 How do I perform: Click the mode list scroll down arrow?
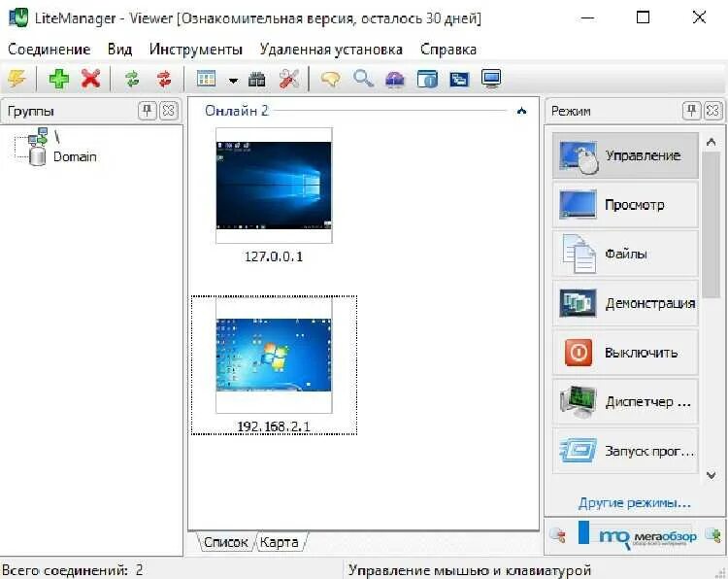point(711,475)
